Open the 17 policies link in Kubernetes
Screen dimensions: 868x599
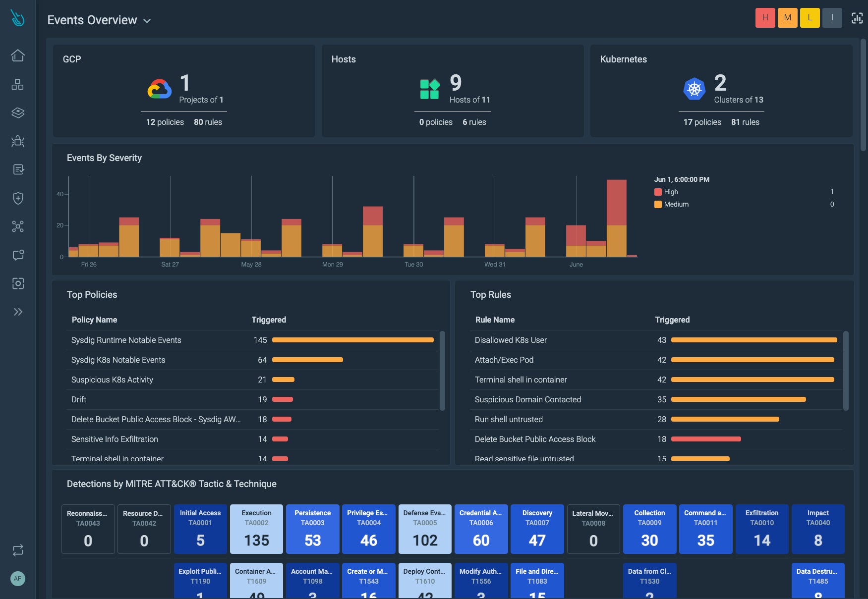click(702, 122)
